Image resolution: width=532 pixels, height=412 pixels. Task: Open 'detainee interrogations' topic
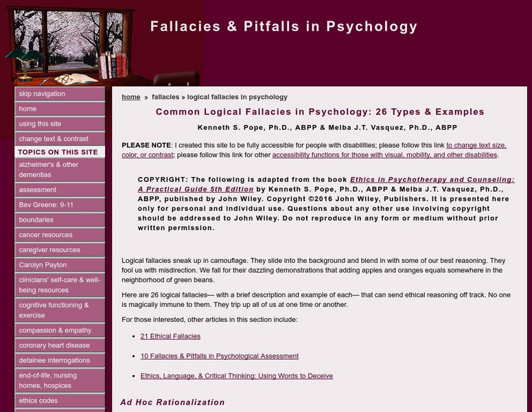tap(60, 360)
